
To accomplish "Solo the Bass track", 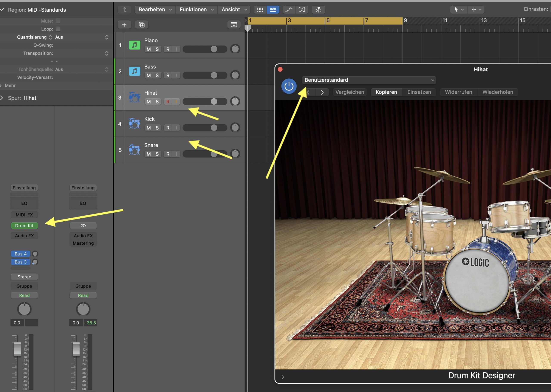I will [x=157, y=75].
